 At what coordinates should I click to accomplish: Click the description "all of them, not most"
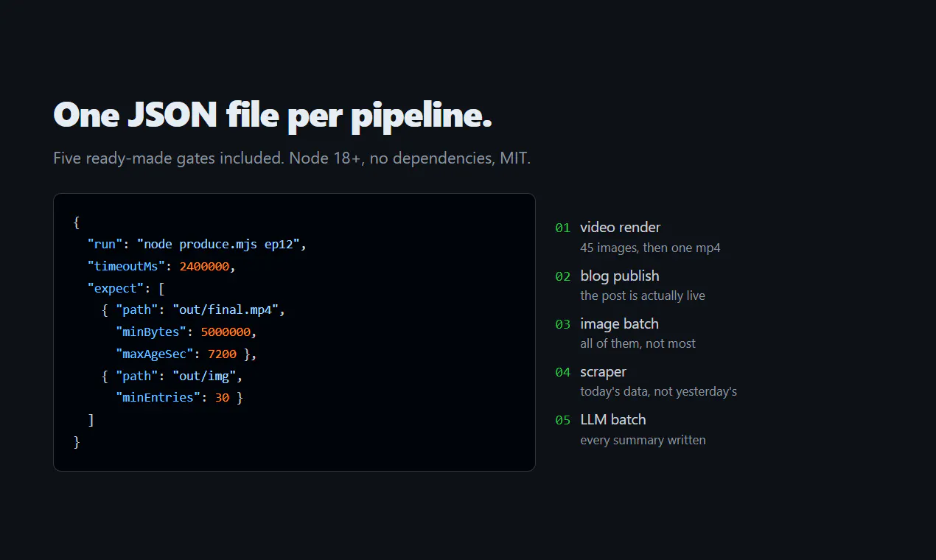click(x=638, y=343)
